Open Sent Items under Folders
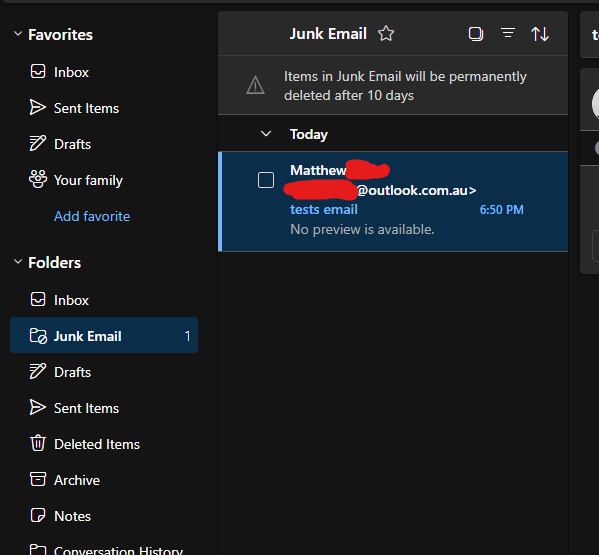Screen dimensions: 599x555 tap(104, 408)
